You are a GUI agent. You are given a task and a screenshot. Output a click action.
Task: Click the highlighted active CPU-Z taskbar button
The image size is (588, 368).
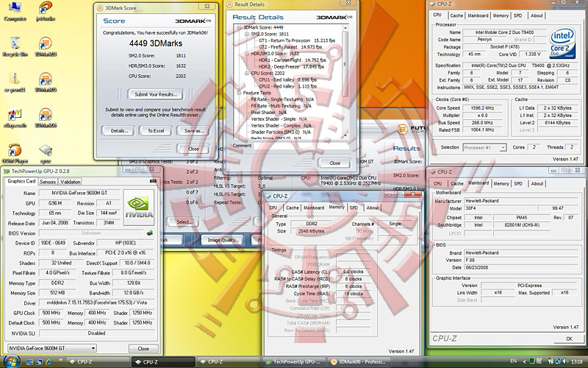pyautogui.click(x=163, y=362)
